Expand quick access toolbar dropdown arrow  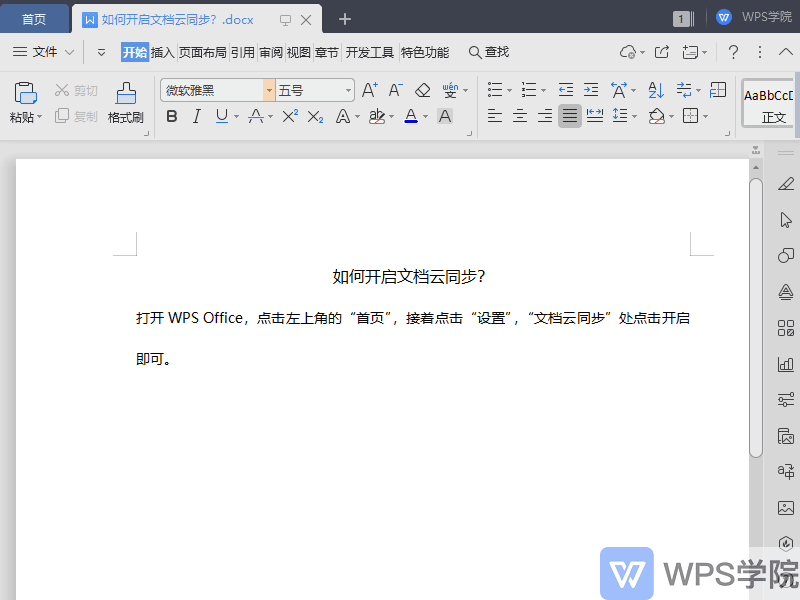[101, 52]
